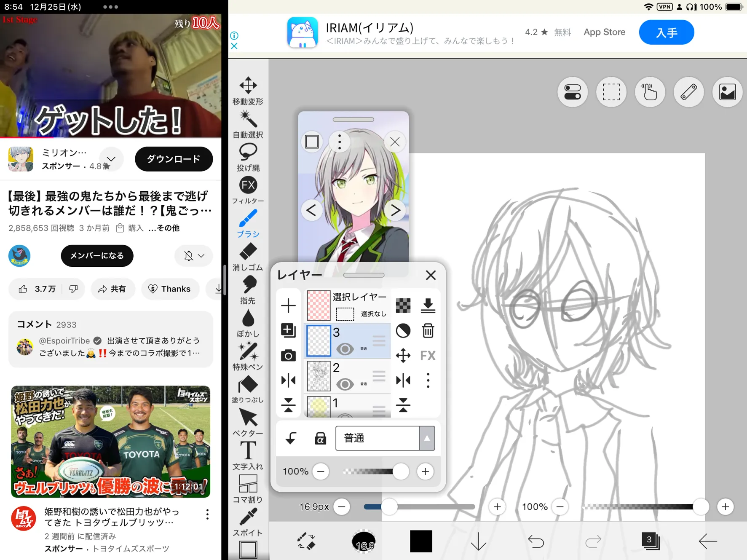Screen dimensions: 747x560
Task: Select the ぼかし blur tool
Action: (x=248, y=324)
